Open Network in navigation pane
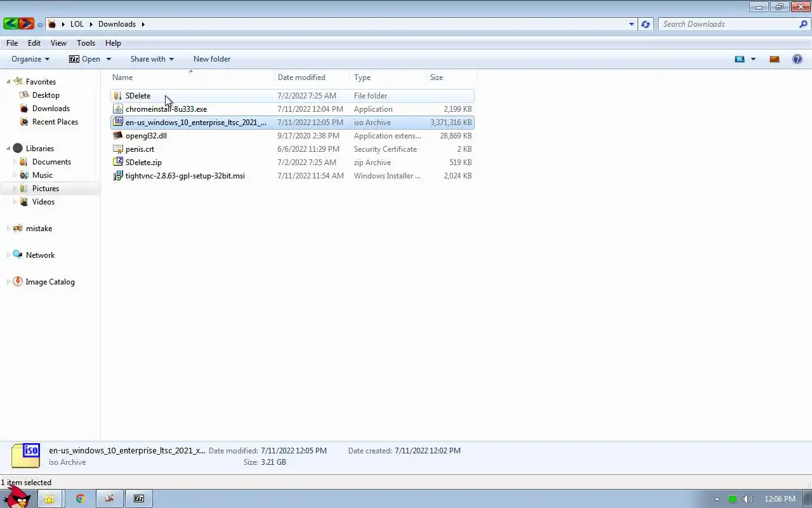812x508 pixels. click(x=40, y=255)
